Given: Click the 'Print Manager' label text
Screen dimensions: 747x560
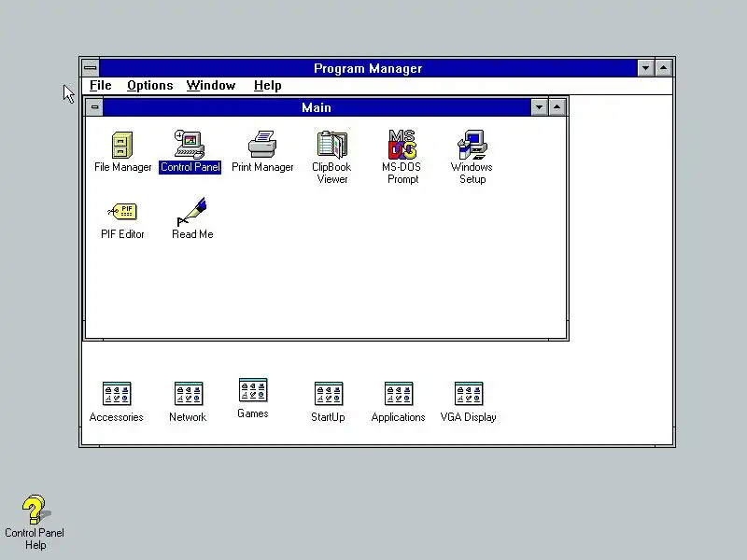Looking at the screenshot, I should (x=262, y=167).
